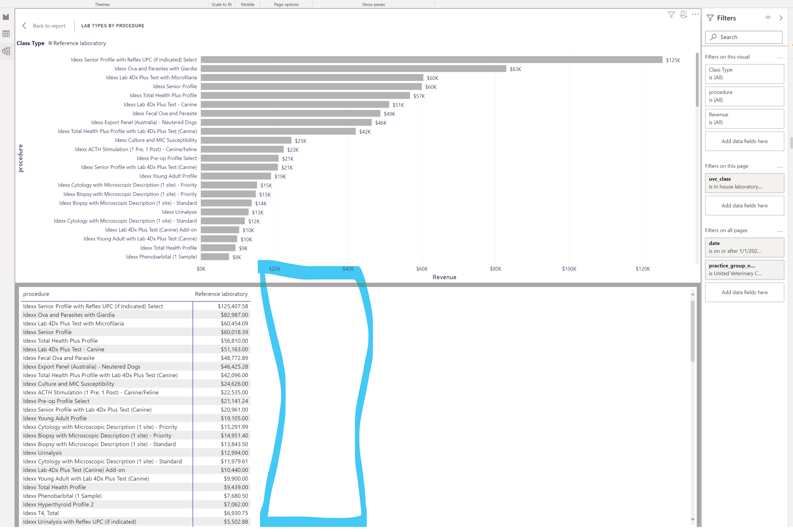Expand the Class Type filter card
The width and height of the screenshot is (793, 532).
[744, 74]
